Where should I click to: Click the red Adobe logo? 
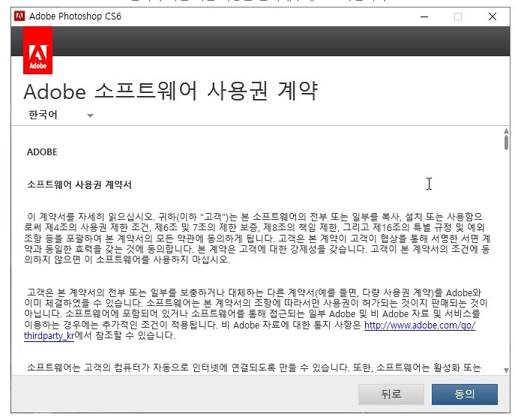click(x=37, y=50)
